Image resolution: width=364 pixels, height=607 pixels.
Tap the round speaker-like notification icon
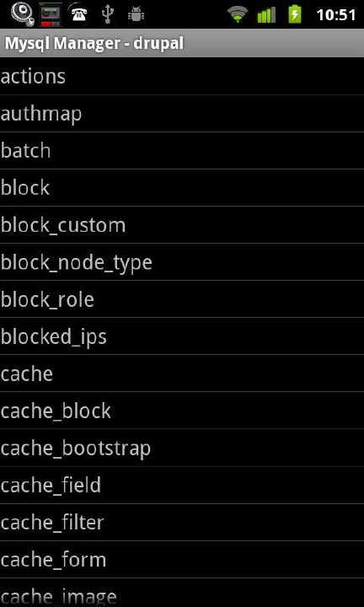(22, 14)
